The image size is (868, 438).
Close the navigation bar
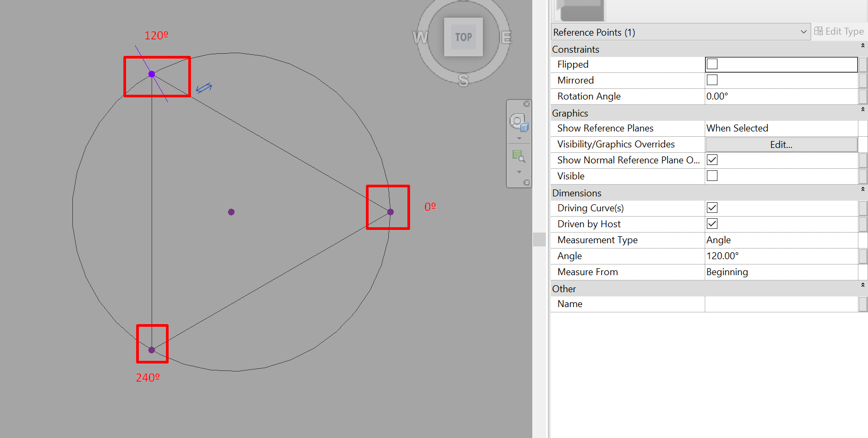(527, 104)
